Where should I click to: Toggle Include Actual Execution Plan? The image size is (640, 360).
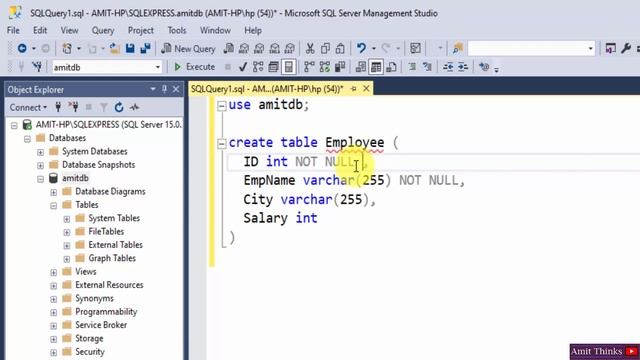tap(309, 67)
